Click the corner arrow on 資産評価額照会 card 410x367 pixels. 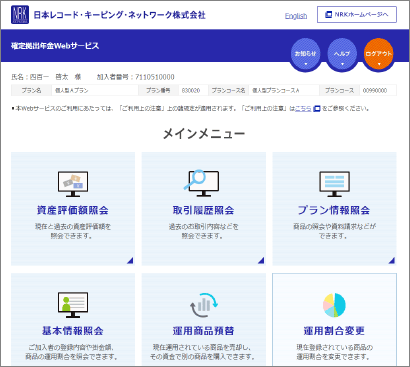130,260
